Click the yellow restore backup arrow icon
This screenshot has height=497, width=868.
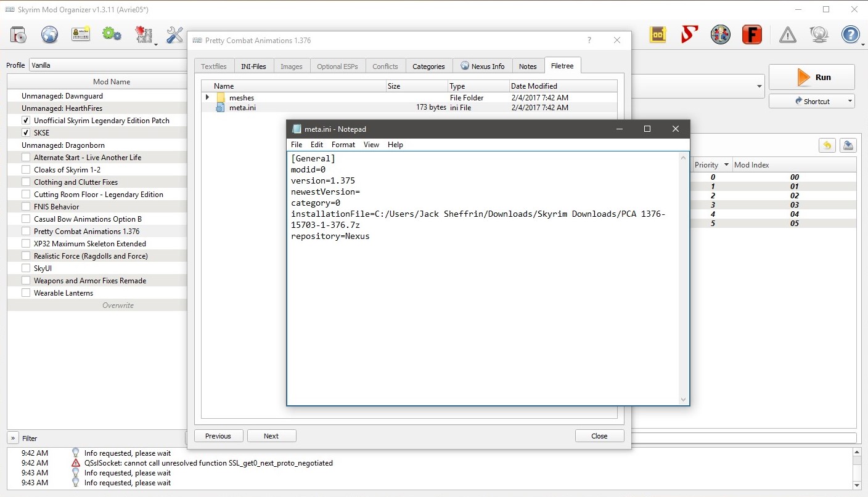click(827, 145)
